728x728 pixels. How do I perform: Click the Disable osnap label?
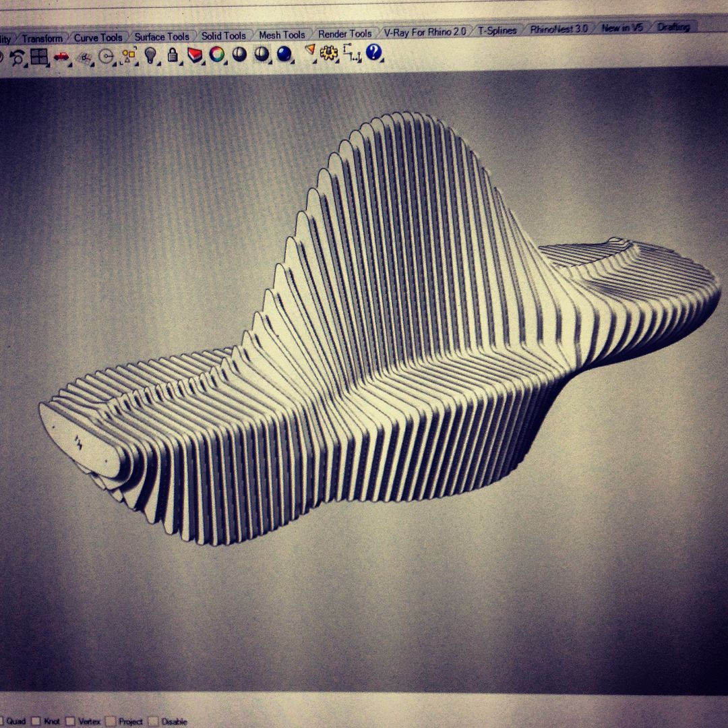pyautogui.click(x=174, y=722)
